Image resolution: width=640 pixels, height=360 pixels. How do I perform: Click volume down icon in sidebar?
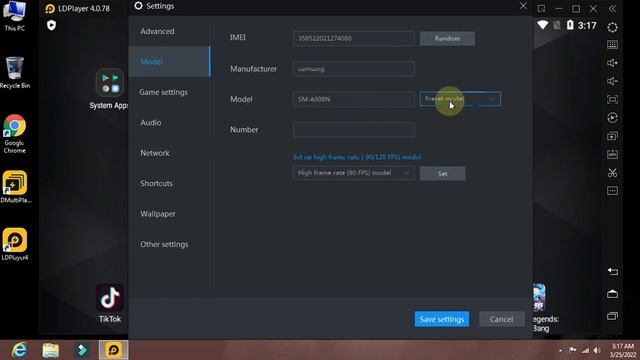pyautogui.click(x=612, y=81)
